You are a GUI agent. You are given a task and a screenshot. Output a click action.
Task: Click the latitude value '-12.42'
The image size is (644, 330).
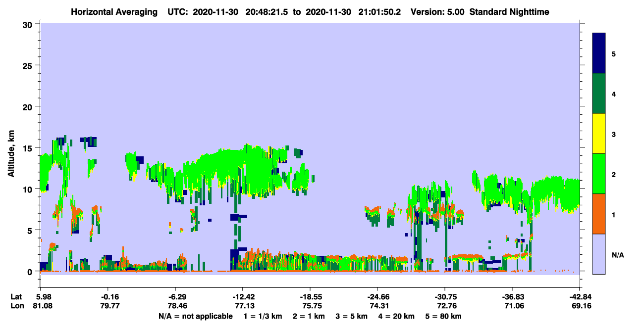pos(243,297)
